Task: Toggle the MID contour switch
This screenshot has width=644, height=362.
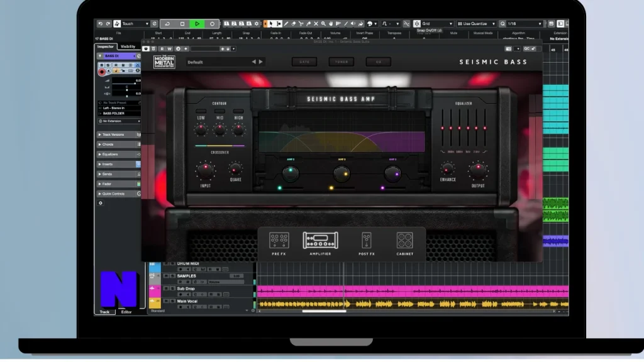Action: click(219, 111)
